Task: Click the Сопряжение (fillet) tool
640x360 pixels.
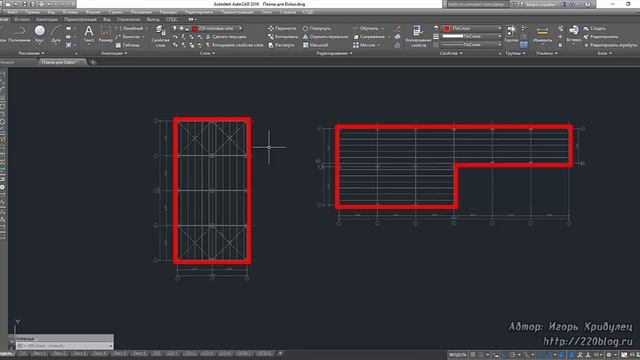Action: (369, 37)
